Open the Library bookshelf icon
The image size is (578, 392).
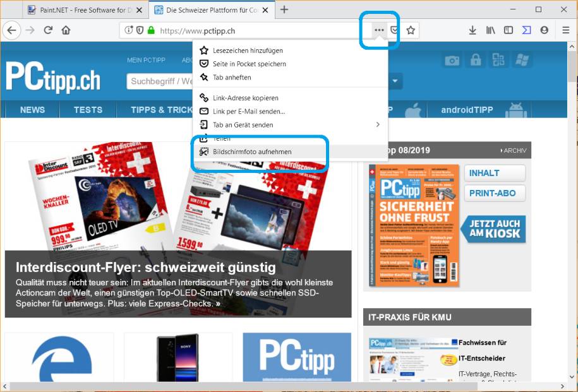point(490,30)
